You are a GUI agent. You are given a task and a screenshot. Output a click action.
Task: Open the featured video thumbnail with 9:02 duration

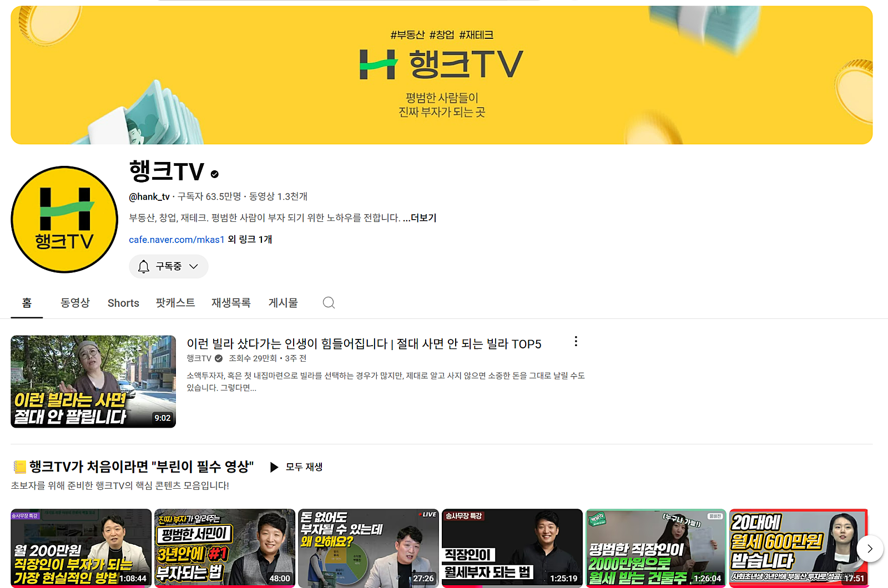[x=93, y=382]
